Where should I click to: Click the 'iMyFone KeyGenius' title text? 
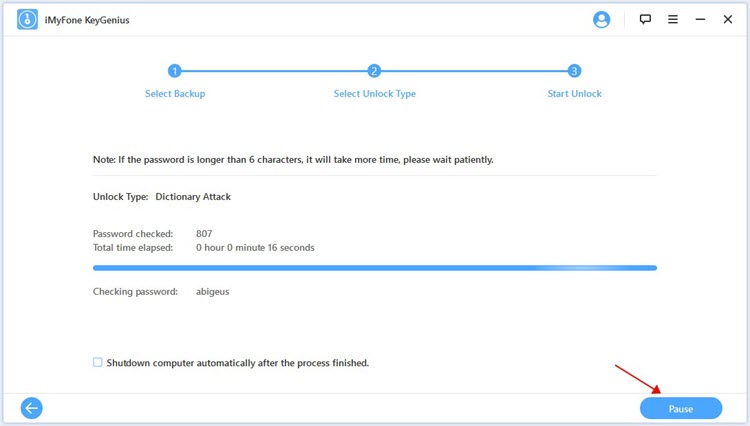tap(87, 20)
